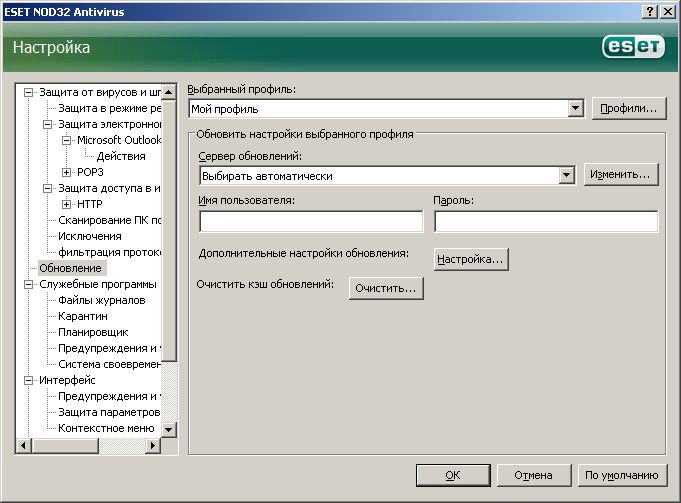Select Microsoft Outlook tree item label
The height and width of the screenshot is (503, 681).
tap(119, 140)
